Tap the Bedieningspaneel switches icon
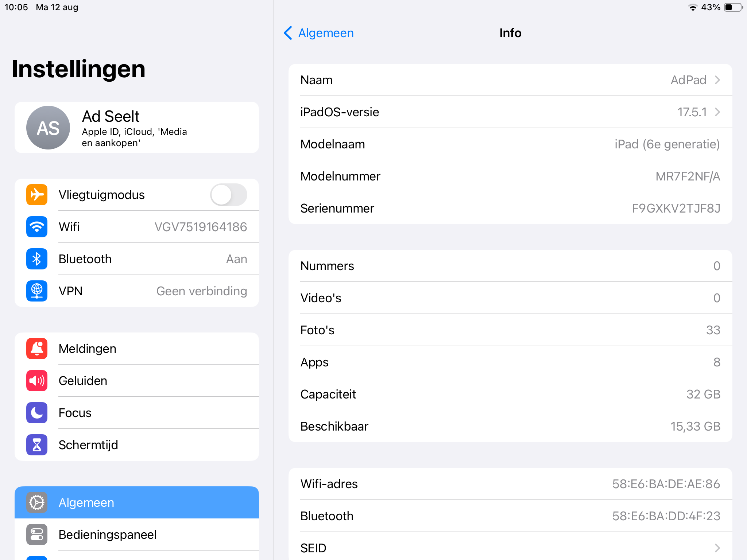This screenshot has height=560, width=747. [x=37, y=534]
